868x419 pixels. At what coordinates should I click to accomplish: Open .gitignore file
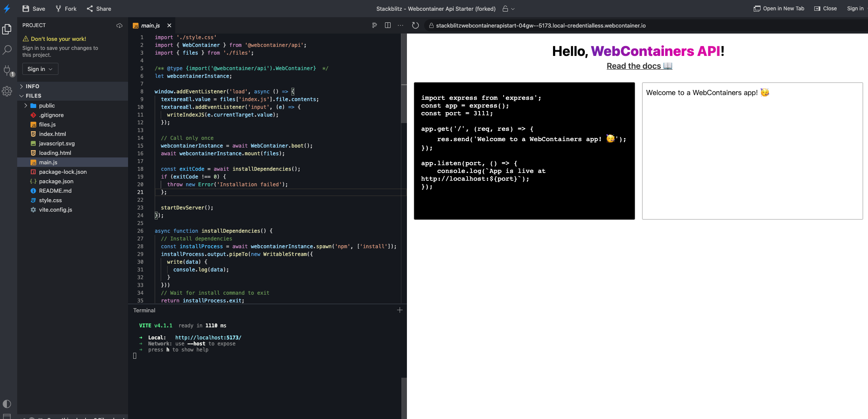pyautogui.click(x=73, y=115)
